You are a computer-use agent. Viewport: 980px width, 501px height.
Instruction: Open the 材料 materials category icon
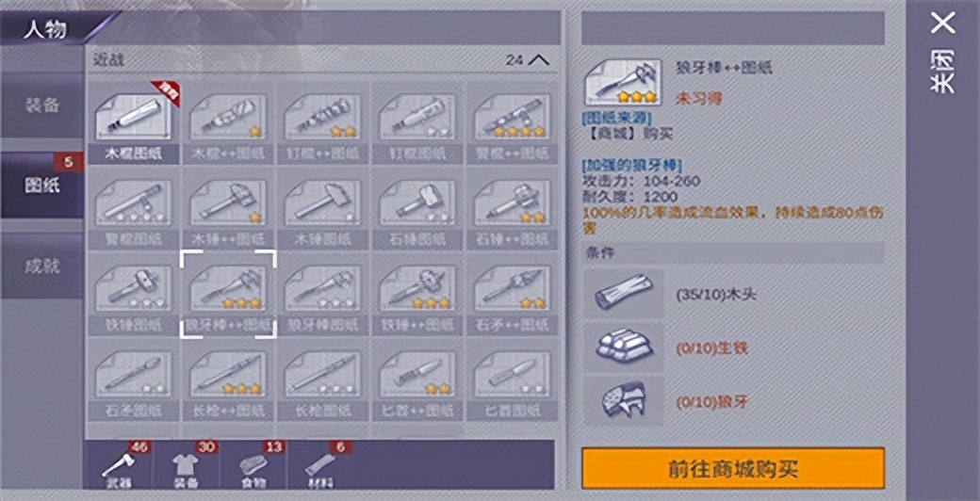(x=320, y=465)
